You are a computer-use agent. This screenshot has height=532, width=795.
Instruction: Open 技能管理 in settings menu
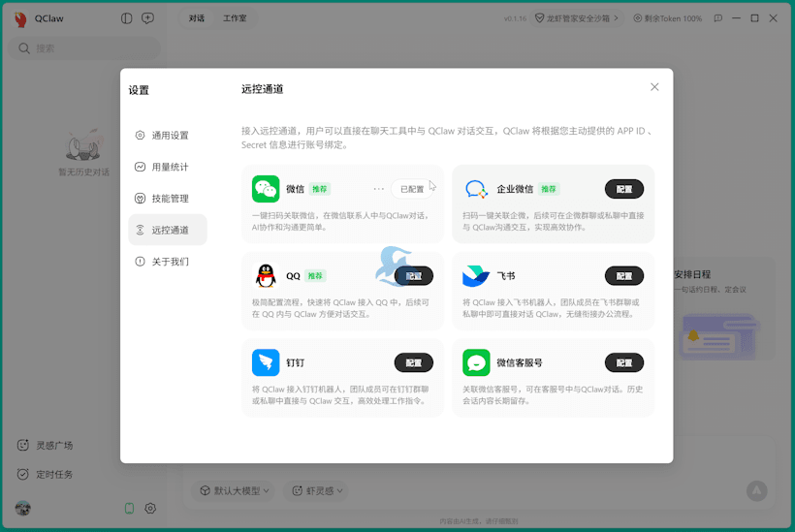coord(168,198)
